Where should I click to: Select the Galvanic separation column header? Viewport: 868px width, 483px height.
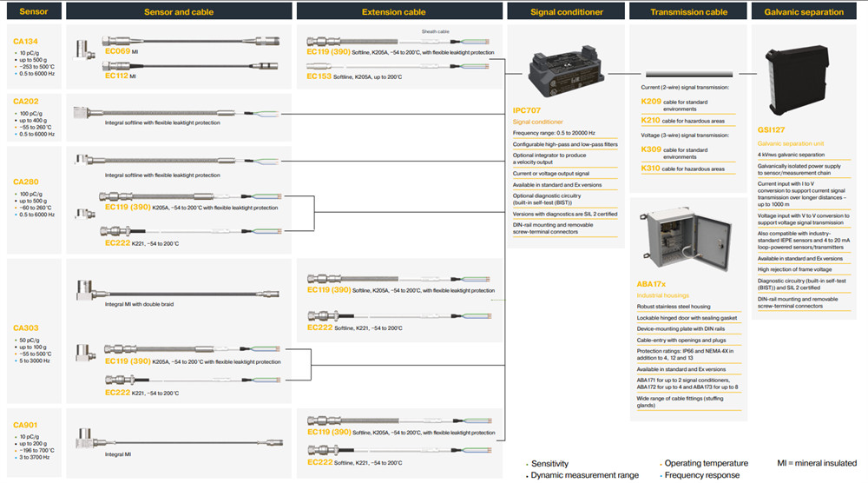[x=804, y=12]
